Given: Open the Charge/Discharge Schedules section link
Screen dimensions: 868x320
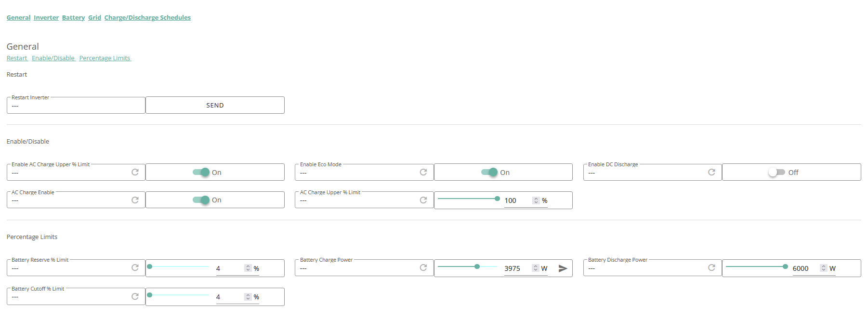Looking at the screenshot, I should coord(147,17).
